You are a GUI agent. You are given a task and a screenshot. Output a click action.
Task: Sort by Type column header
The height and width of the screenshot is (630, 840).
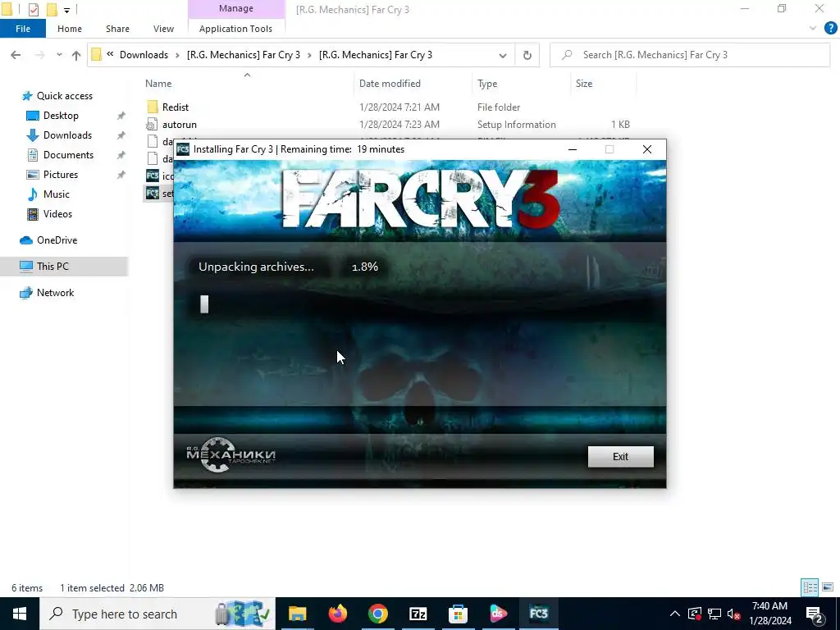coord(487,84)
